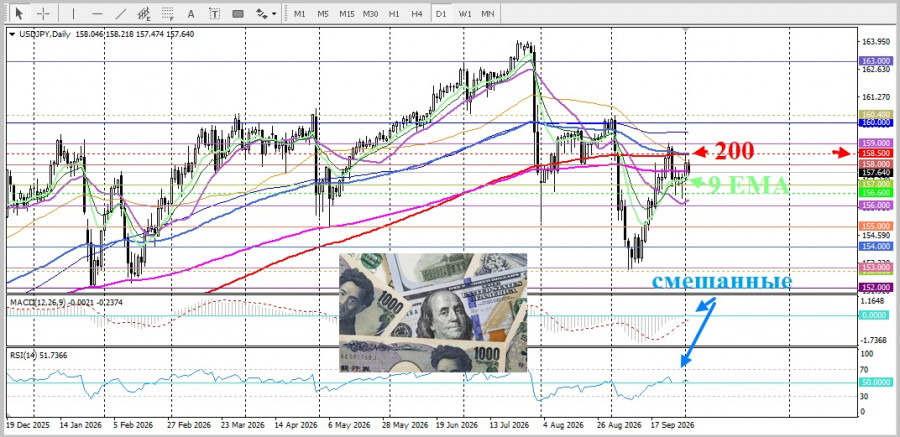Click the 14 Jan 2026 date label

point(81,426)
